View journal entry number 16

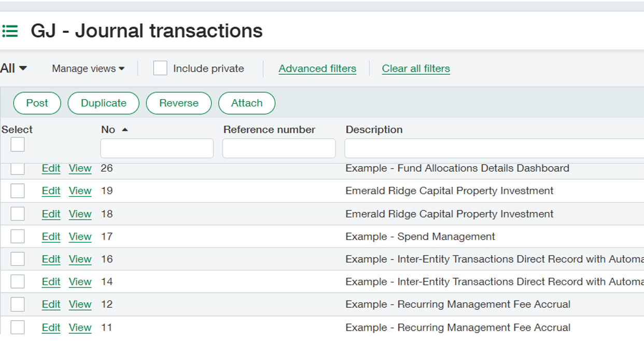coord(80,259)
